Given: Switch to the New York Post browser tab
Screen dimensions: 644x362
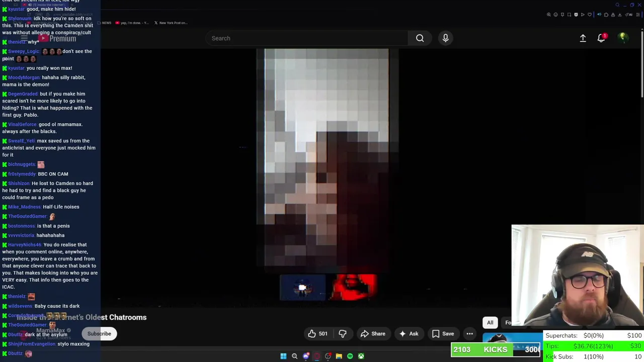Looking at the screenshot, I should click(171, 23).
